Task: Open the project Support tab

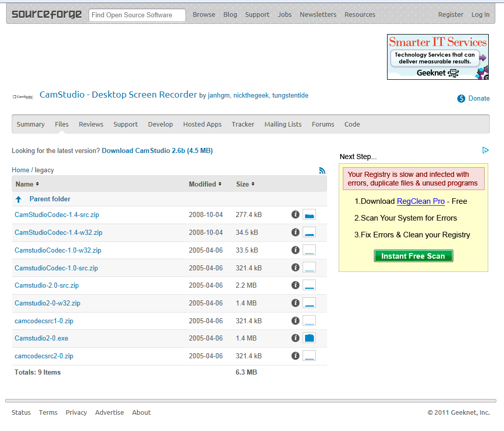Action: pyautogui.click(x=125, y=125)
